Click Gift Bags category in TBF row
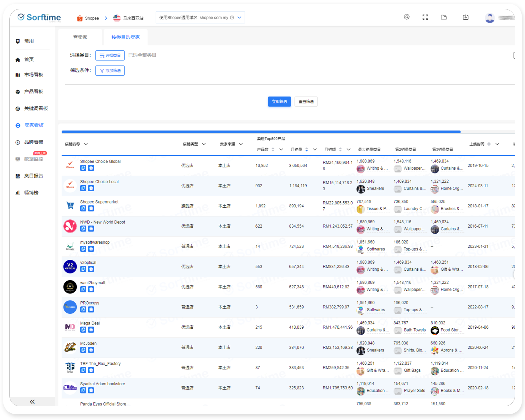 [x=412, y=370]
